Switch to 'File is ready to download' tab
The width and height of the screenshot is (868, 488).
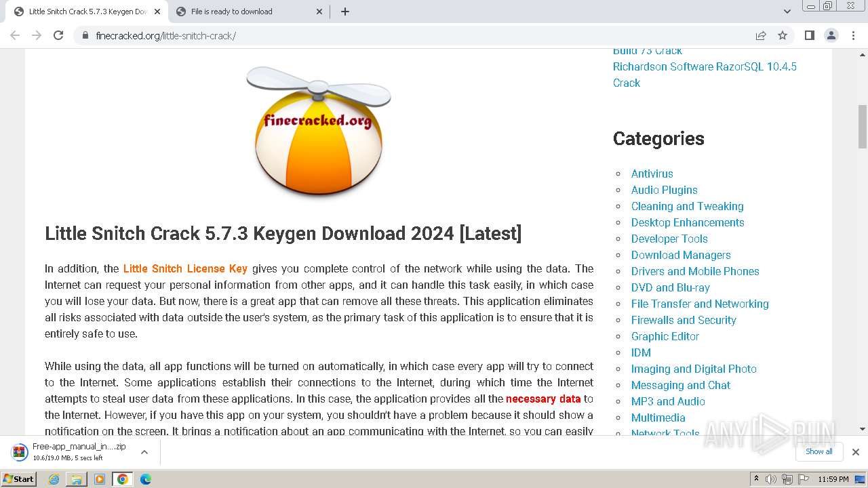click(x=248, y=12)
